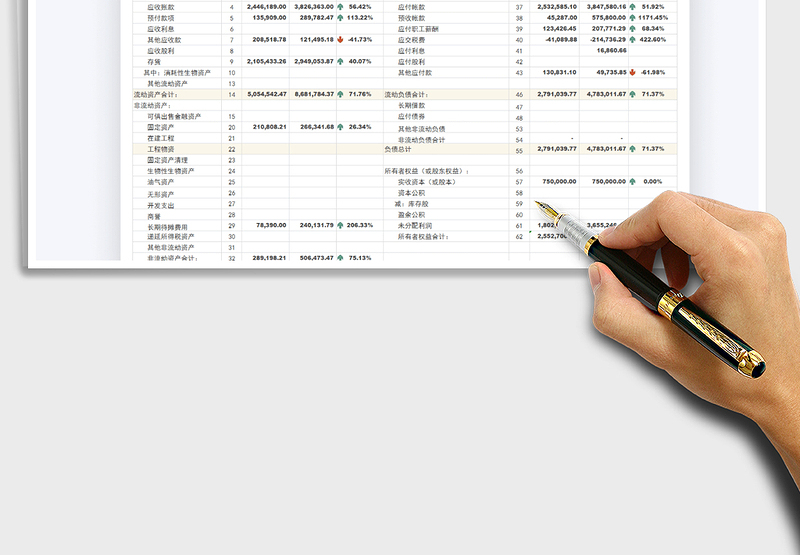The height and width of the screenshot is (555, 800).
Task: Click the green up arrow beside 71.76%
Action: (341, 94)
